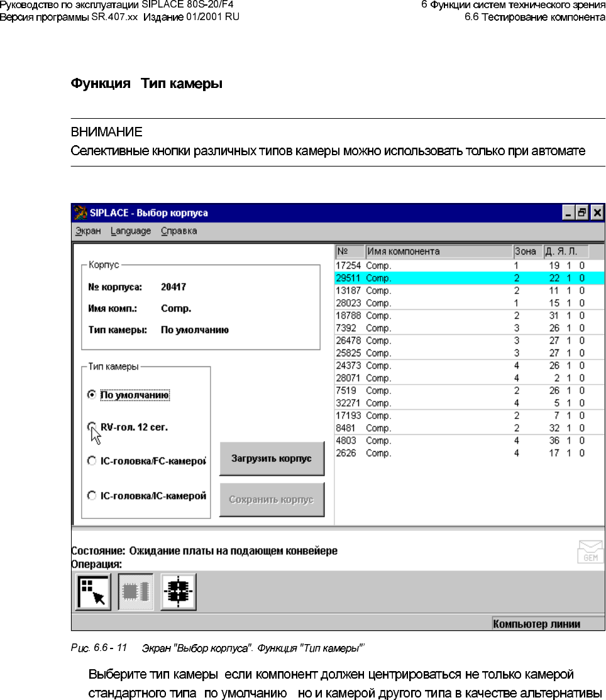
Task: Click the Имя компонента column header
Action: [439, 251]
